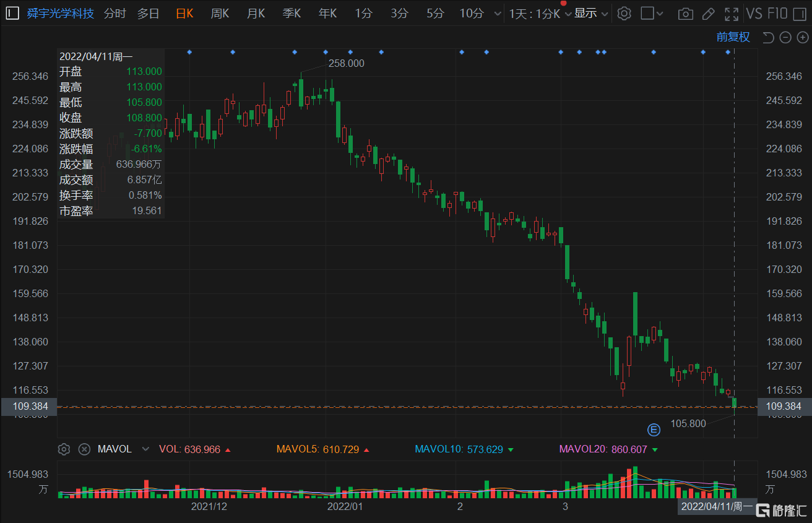812x523 pixels.
Task: Click the 105.800 low price label
Action: 688,424
